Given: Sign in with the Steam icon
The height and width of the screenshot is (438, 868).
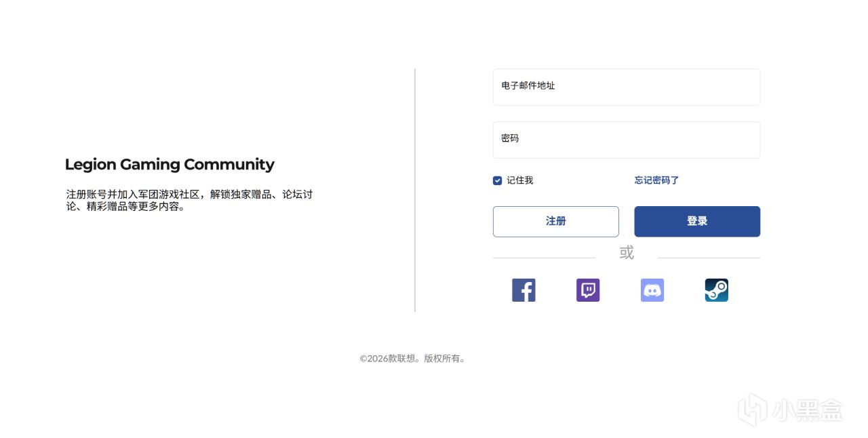Looking at the screenshot, I should click(x=717, y=290).
